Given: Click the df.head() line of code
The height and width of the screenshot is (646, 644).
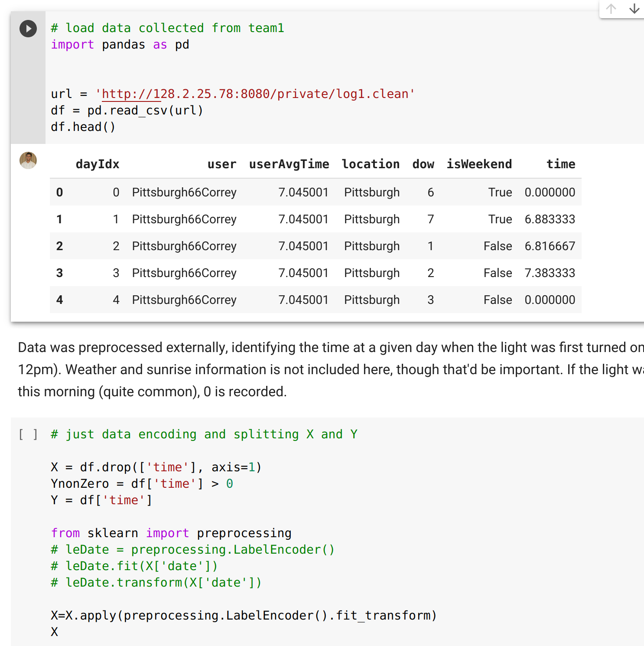Looking at the screenshot, I should pyautogui.click(x=83, y=127).
